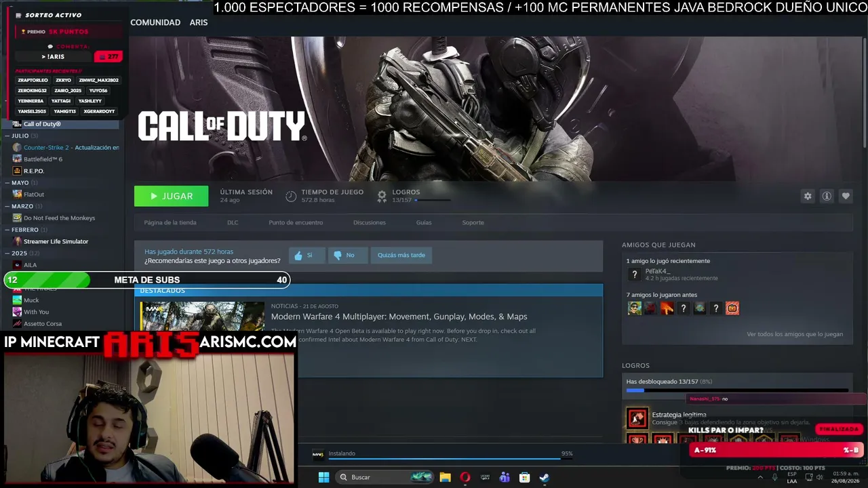Open the game settings gear icon

tap(808, 196)
